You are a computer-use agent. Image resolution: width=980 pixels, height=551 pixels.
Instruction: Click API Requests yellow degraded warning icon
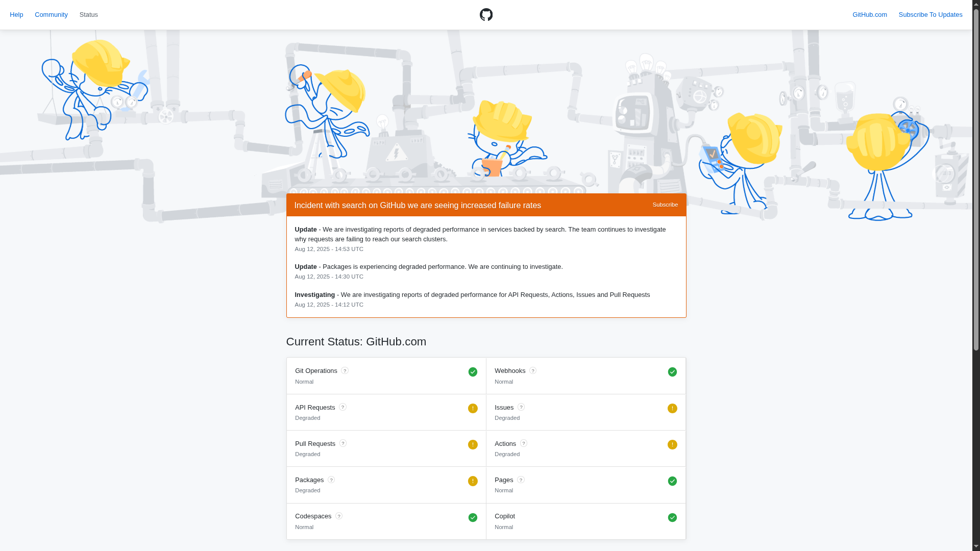click(473, 409)
